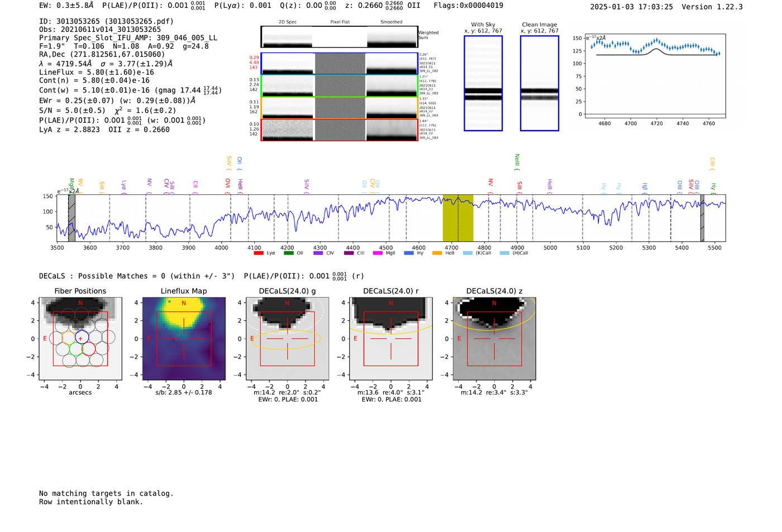Click the emission line Gaussian fit plot
Viewport: 782px width, 532px height.
[x=655, y=76]
